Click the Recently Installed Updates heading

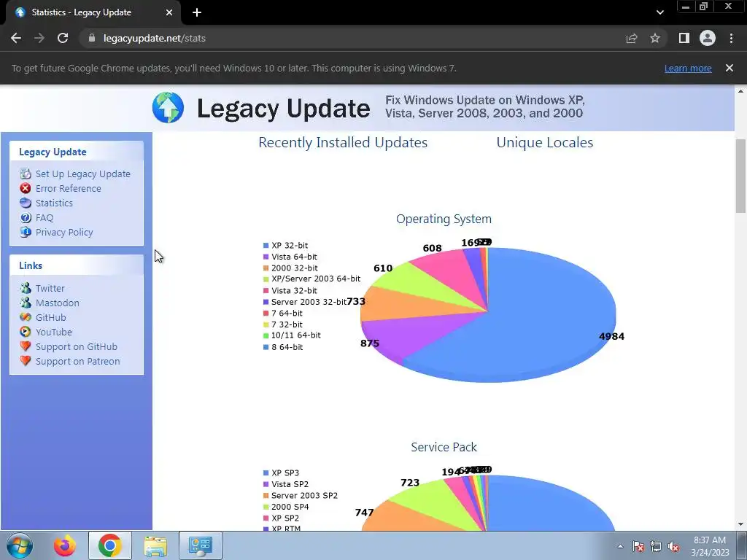pyautogui.click(x=343, y=142)
